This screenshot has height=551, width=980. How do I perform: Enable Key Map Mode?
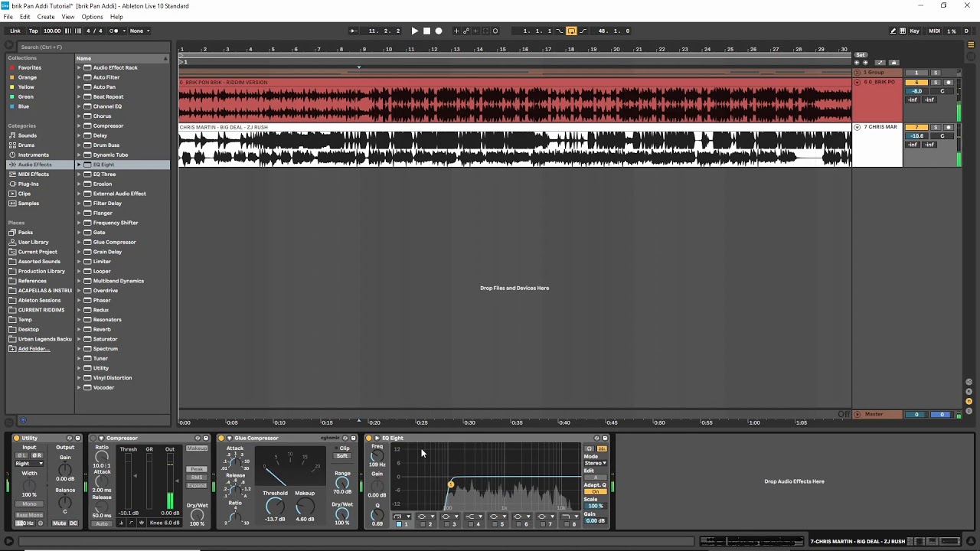click(x=915, y=31)
